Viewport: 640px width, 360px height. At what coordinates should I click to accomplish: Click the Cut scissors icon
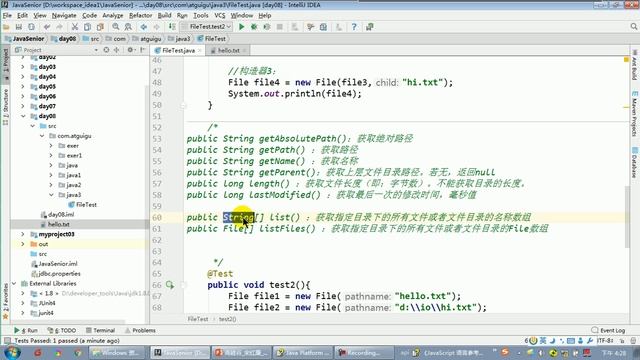tap(75, 27)
